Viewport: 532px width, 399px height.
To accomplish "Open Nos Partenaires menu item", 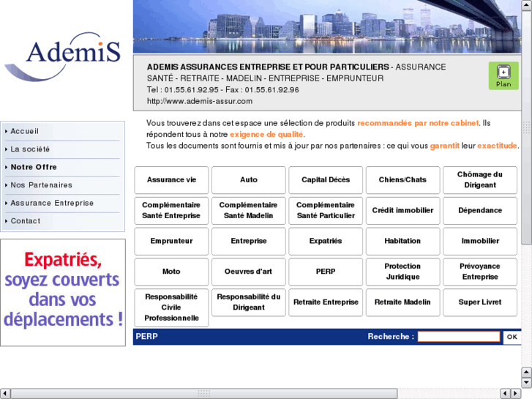I will tap(41, 185).
